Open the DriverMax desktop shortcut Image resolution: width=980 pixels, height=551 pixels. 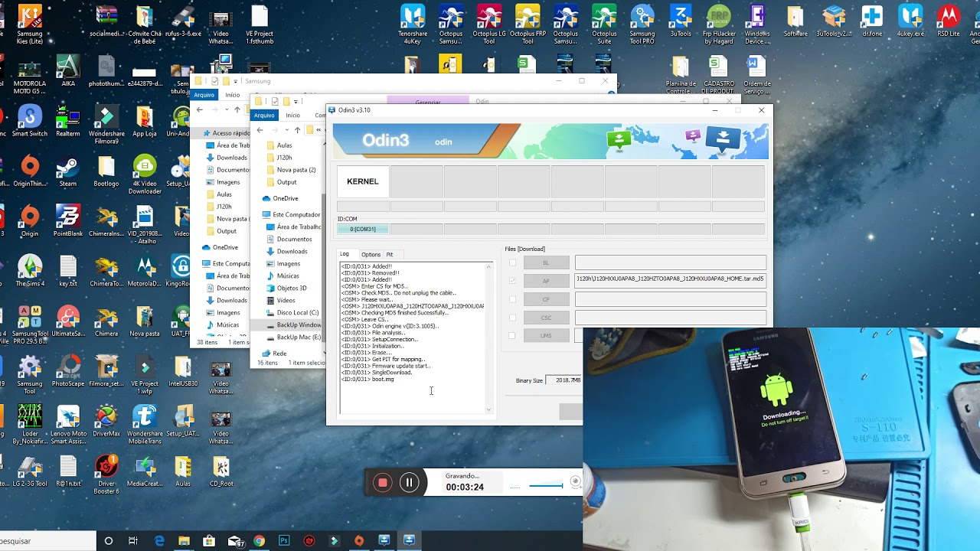(x=106, y=421)
